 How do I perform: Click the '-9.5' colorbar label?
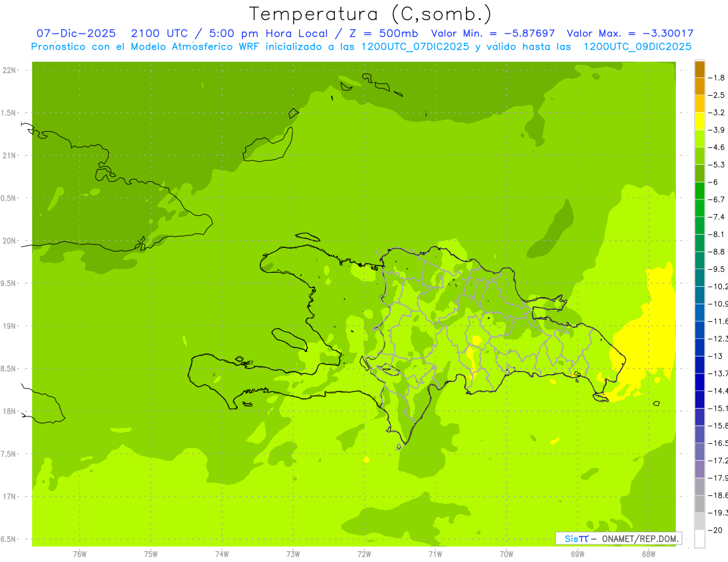718,269
